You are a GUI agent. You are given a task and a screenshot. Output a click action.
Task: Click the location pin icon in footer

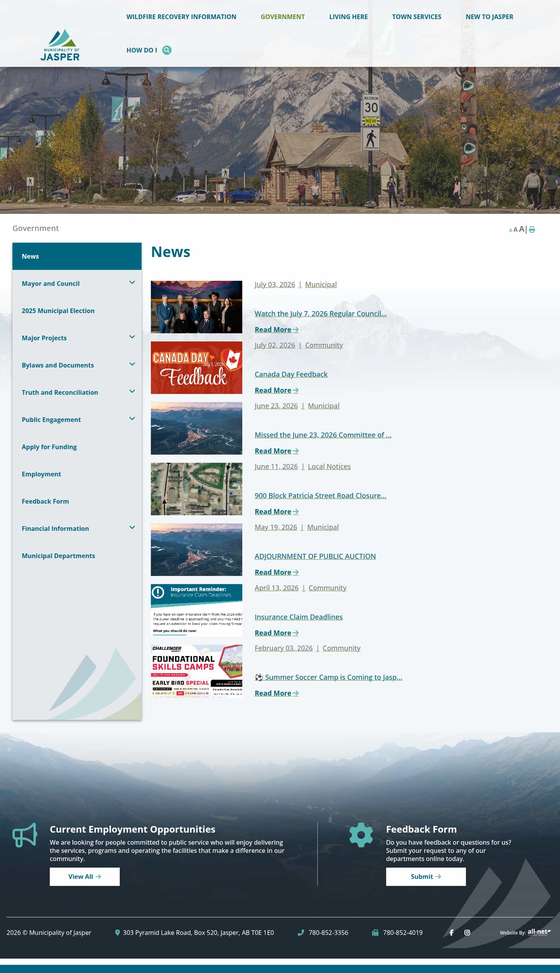click(x=117, y=933)
